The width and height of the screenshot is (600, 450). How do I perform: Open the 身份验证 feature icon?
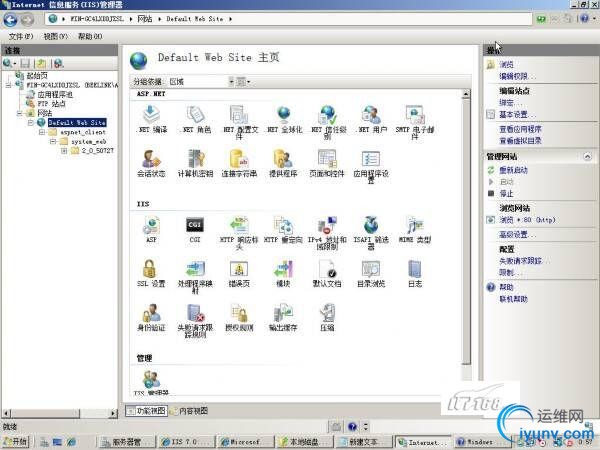pyautogui.click(x=152, y=317)
